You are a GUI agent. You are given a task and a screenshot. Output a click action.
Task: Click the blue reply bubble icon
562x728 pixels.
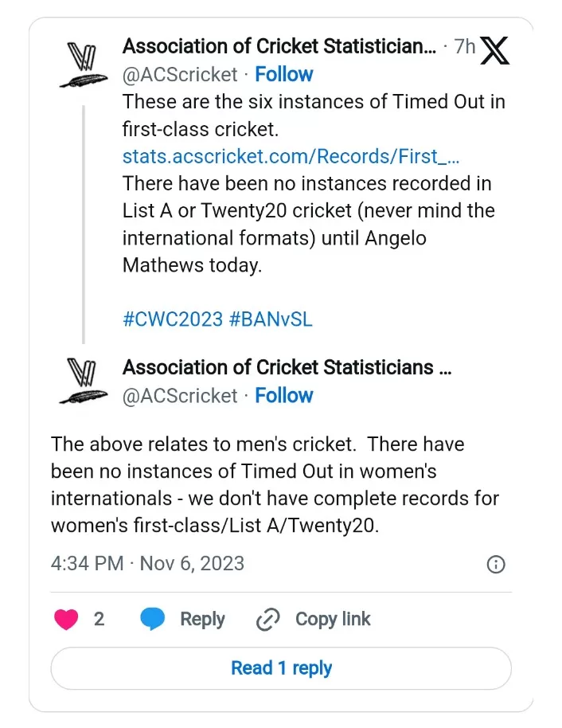pos(153,619)
